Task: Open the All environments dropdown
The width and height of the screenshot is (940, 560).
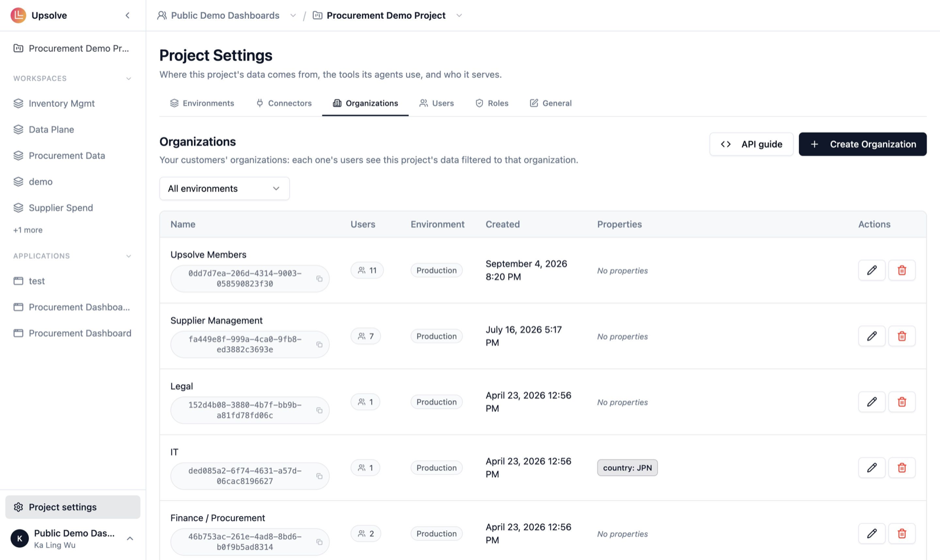Action: 224,188
